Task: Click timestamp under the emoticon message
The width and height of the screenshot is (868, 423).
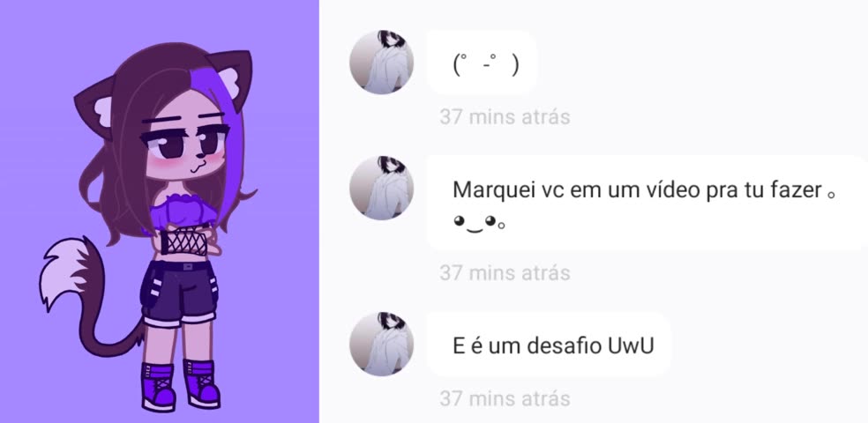Action: [x=505, y=116]
